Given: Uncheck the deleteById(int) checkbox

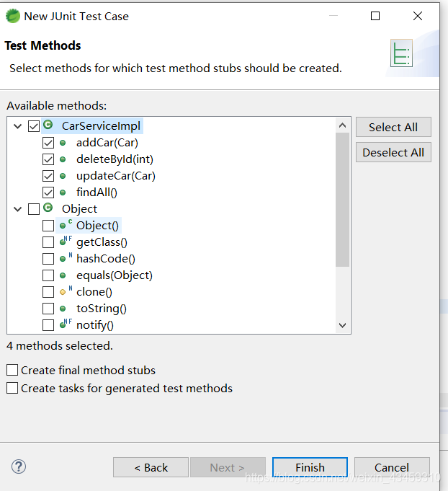Looking at the screenshot, I should pos(48,159).
